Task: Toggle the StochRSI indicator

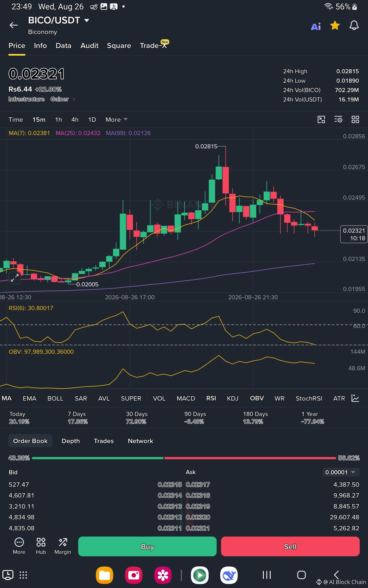Action: coord(309,398)
